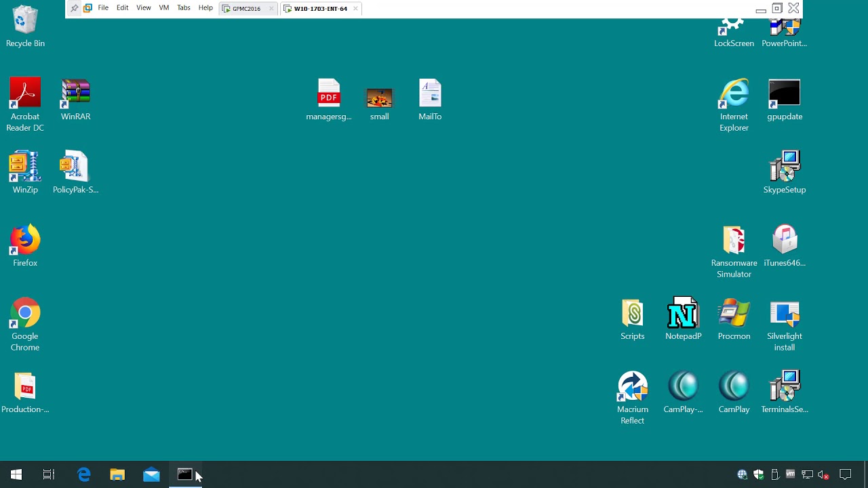Select the Internet Explorer shortcut
This screenshot has height=488, width=868.
[x=734, y=105]
